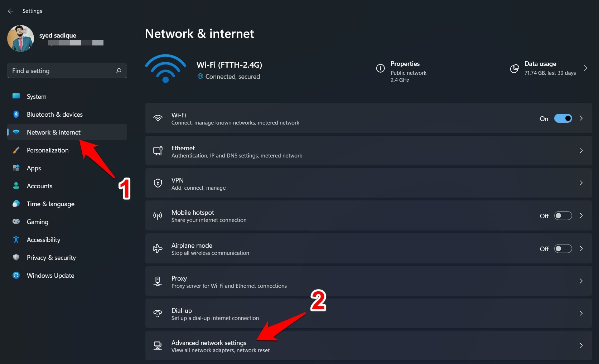
Task: Open the Windows Update section
Action: (x=50, y=275)
